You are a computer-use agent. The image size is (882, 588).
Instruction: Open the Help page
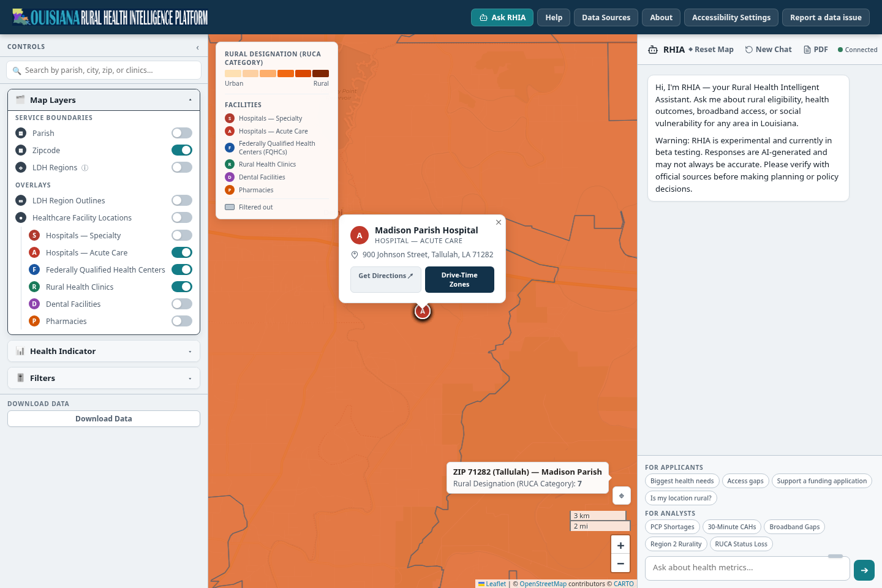554,17
